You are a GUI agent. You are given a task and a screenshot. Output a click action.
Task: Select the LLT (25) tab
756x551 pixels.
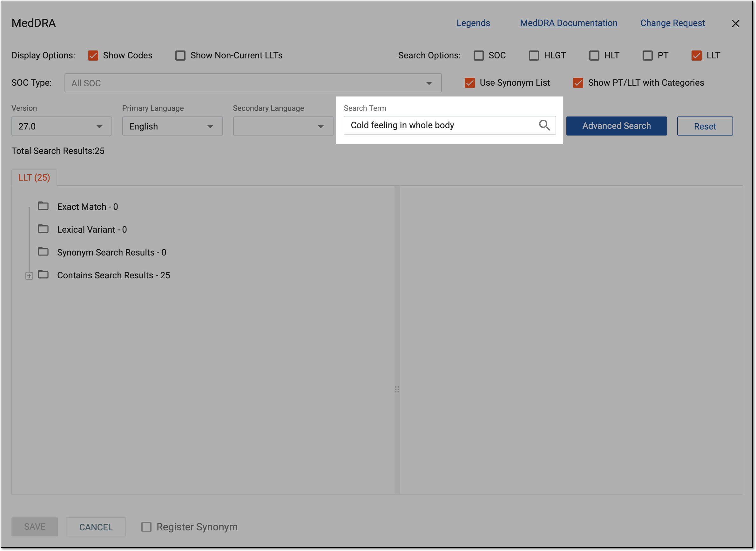tap(34, 177)
